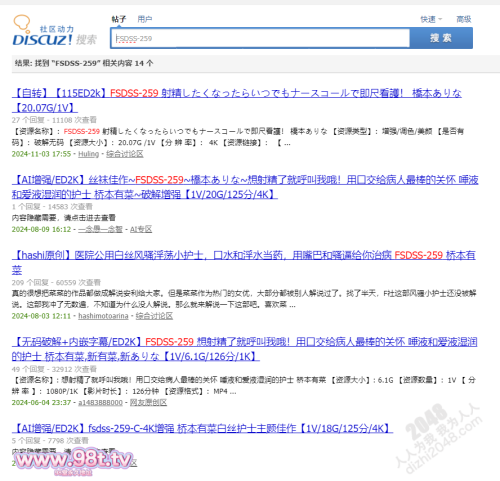The height and width of the screenshot is (481, 500).
Task: Click the date 2024-08-09 16:12
Action: [x=41, y=229]
